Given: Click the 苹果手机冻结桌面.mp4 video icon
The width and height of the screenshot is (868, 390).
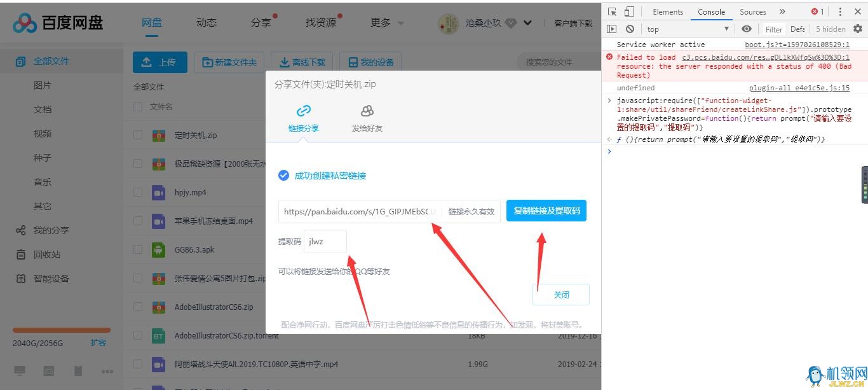Looking at the screenshot, I should [x=158, y=221].
